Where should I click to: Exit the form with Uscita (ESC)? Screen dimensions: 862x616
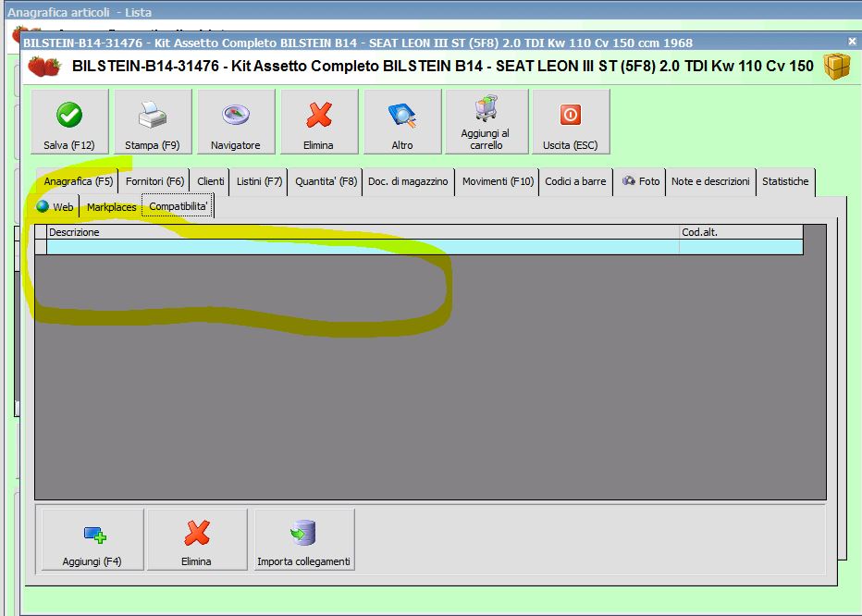pyautogui.click(x=571, y=121)
